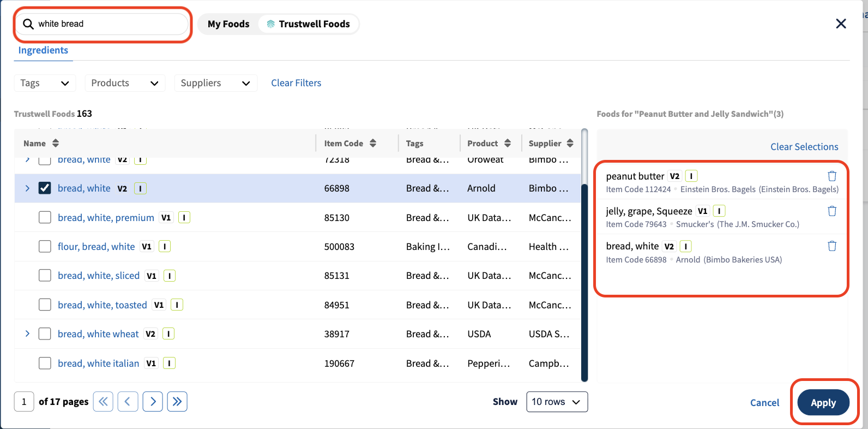Go to first page of results

tap(104, 402)
